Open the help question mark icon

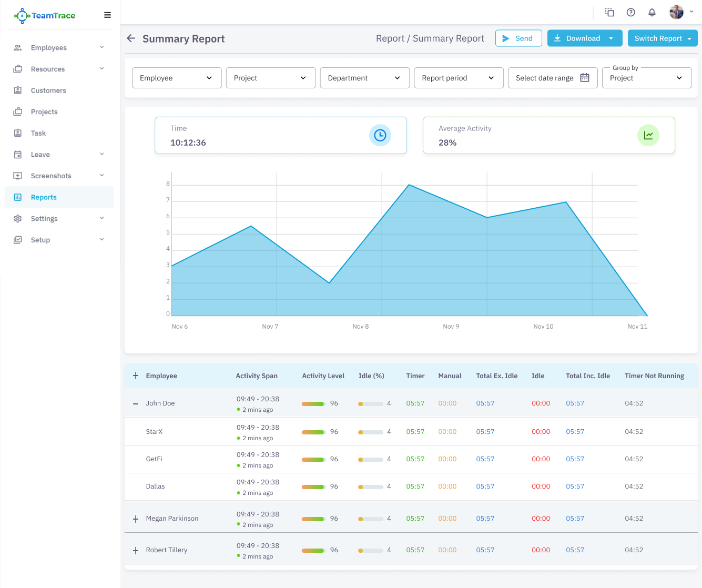tap(631, 13)
